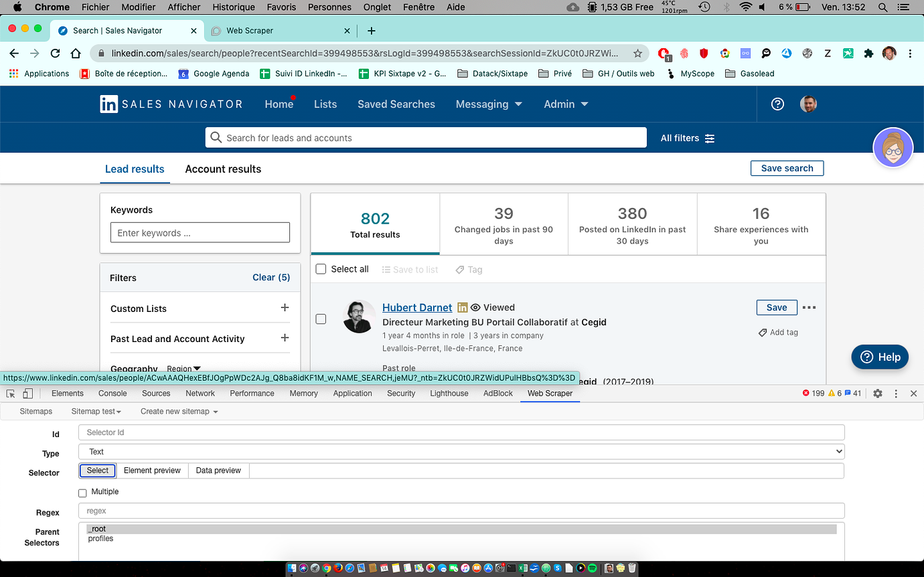Go to home page with house icon
924x577 pixels.
click(76, 53)
